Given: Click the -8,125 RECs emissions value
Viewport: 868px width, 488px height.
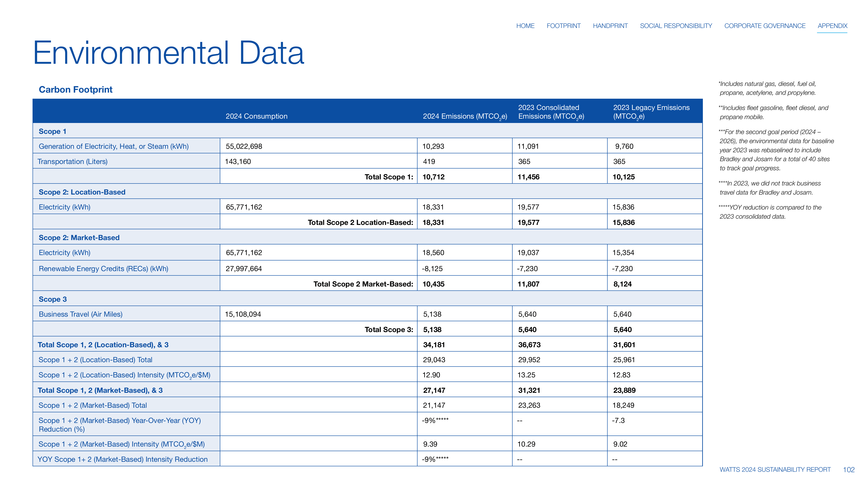Looking at the screenshot, I should pyautogui.click(x=432, y=269).
